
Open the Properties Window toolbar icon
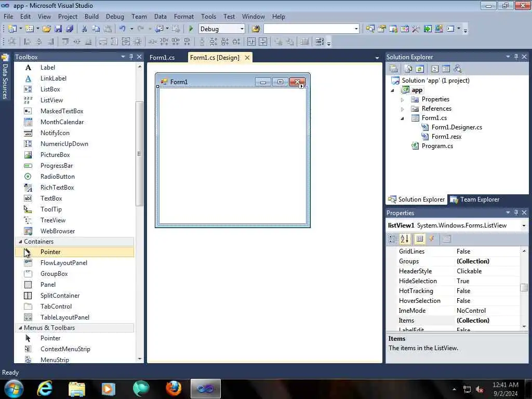(382, 29)
